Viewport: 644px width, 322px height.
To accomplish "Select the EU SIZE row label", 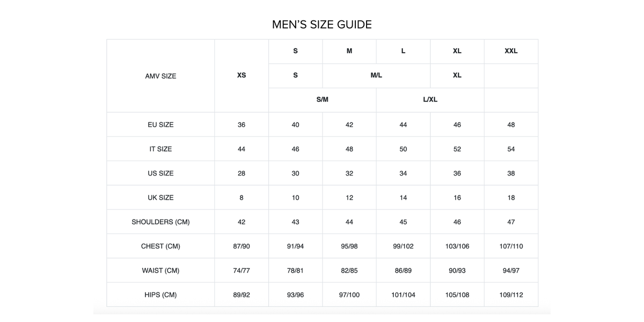I will click(x=160, y=125).
